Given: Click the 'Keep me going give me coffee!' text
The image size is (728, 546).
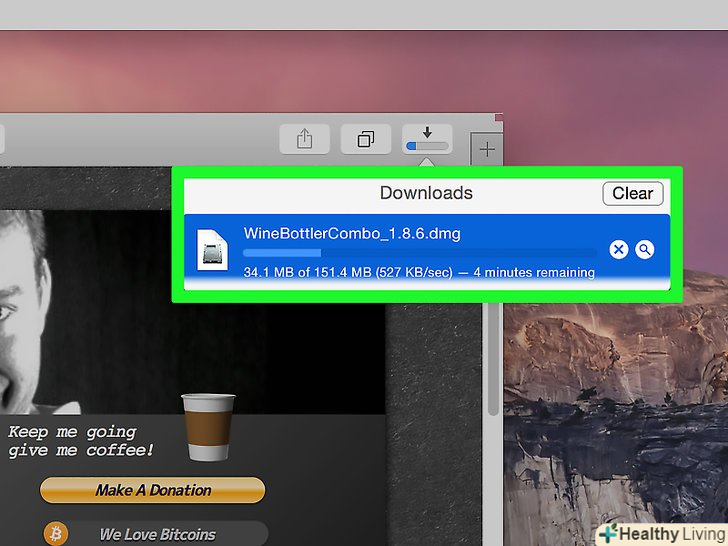Looking at the screenshot, I should (x=81, y=441).
